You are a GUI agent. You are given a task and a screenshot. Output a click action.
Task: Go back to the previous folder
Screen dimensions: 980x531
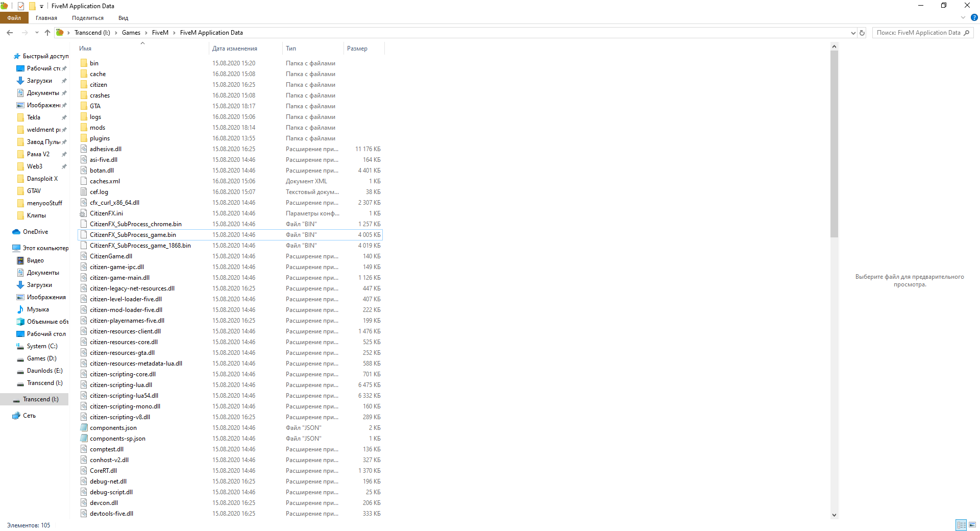click(x=10, y=33)
